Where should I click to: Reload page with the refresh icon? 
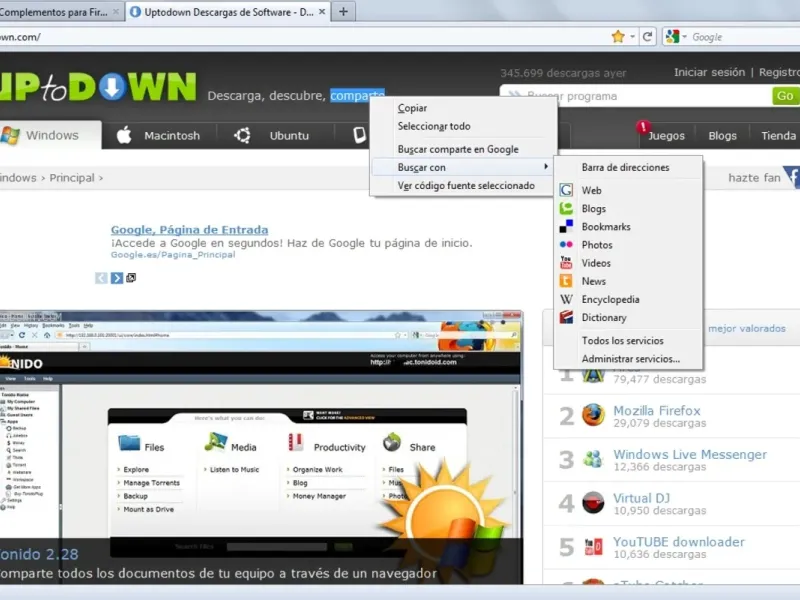(647, 36)
